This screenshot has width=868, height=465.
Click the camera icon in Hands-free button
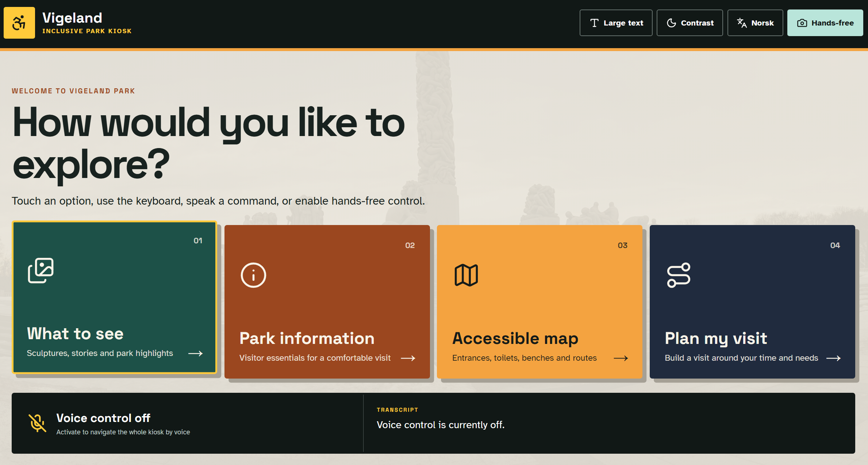pyautogui.click(x=802, y=23)
